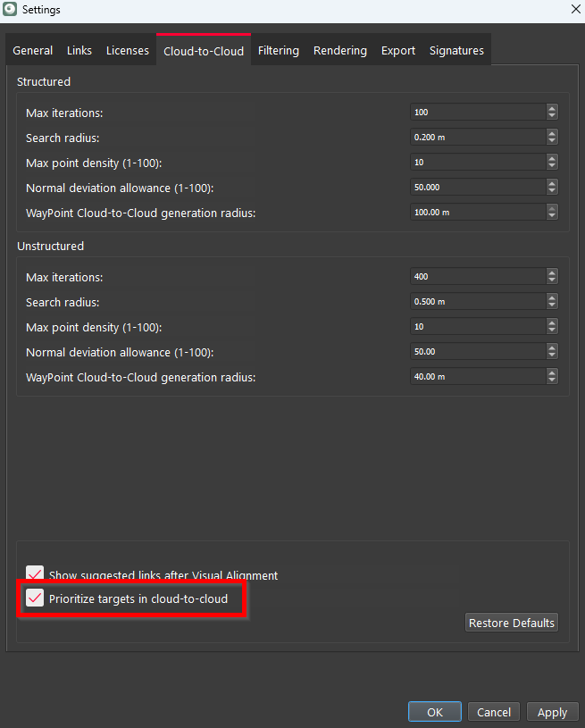Close the Settings dialog window
585x728 pixels.
pos(573,9)
